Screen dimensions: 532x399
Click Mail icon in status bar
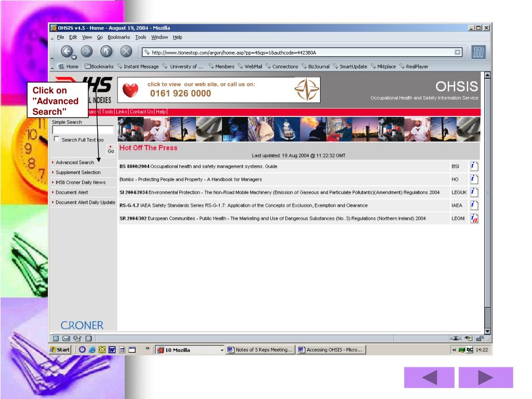[66, 338]
